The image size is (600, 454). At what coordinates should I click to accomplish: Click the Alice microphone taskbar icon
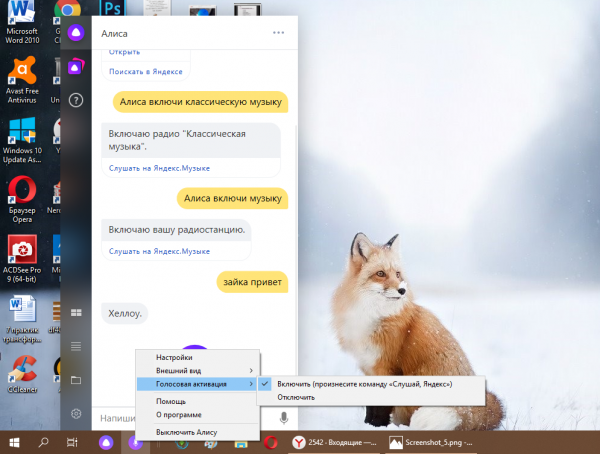pyautogui.click(x=135, y=443)
